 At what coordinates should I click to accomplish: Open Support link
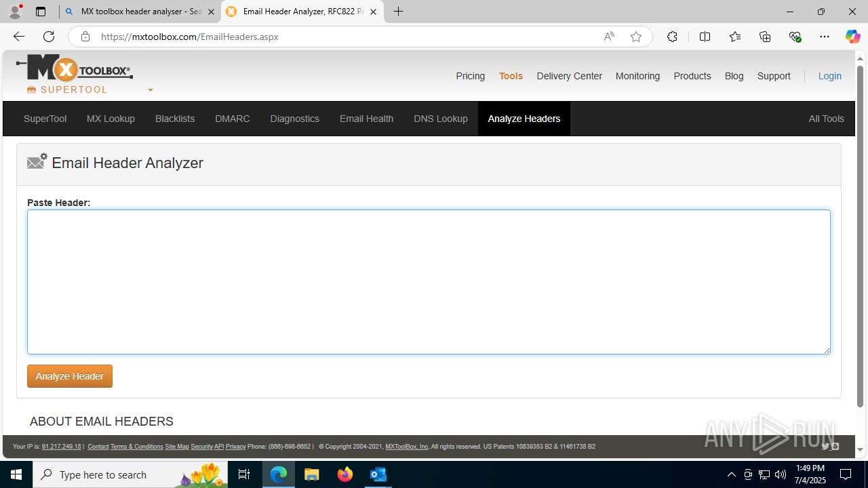[774, 76]
